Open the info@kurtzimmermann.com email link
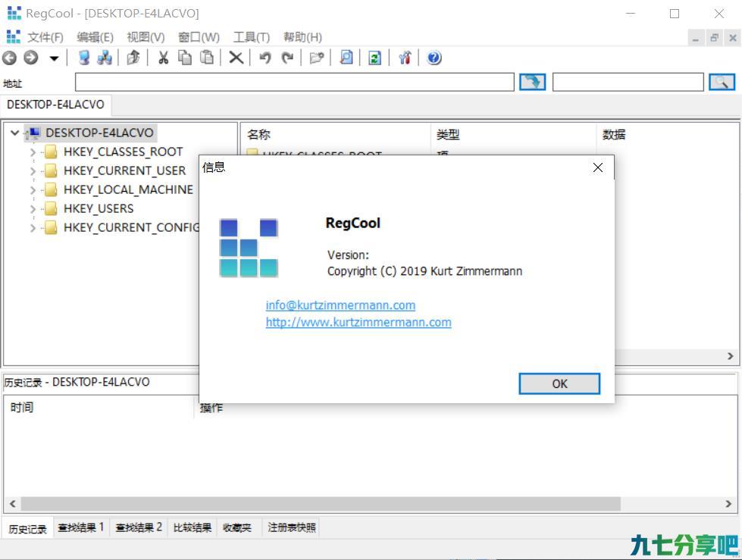 (x=341, y=305)
